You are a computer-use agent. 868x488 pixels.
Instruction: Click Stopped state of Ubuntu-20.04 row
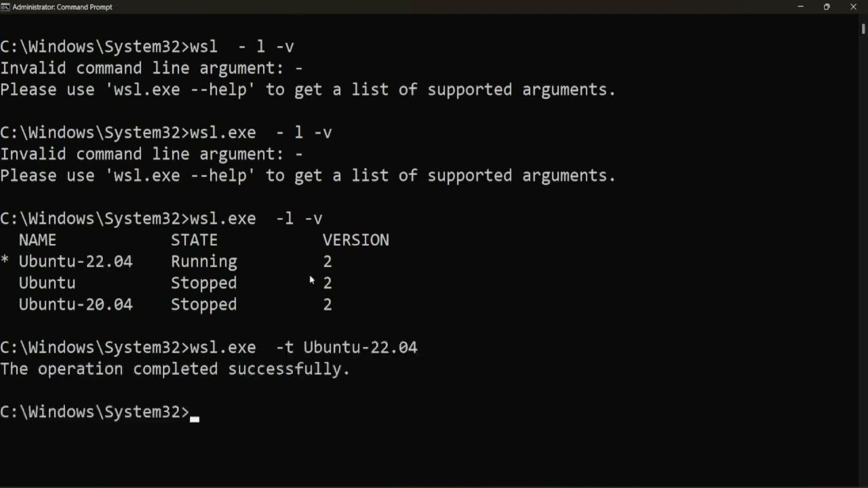point(203,305)
